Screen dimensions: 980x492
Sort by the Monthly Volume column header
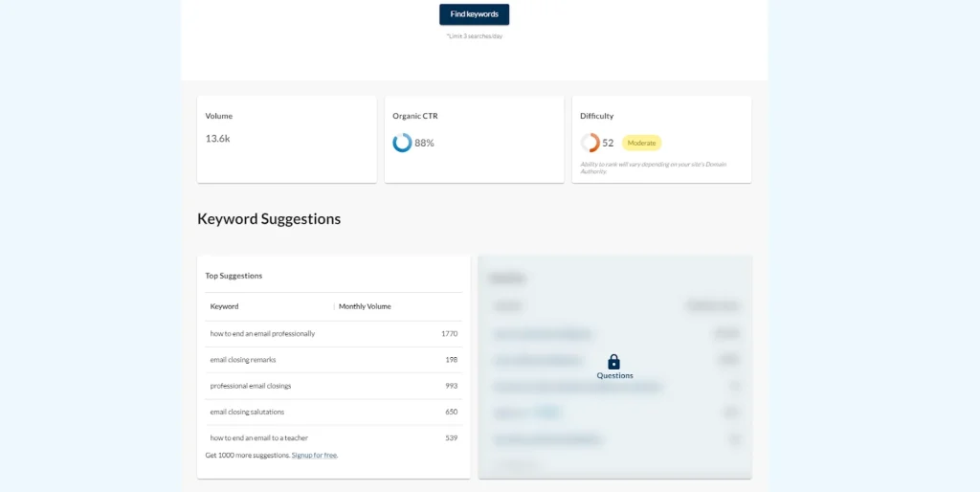click(365, 306)
